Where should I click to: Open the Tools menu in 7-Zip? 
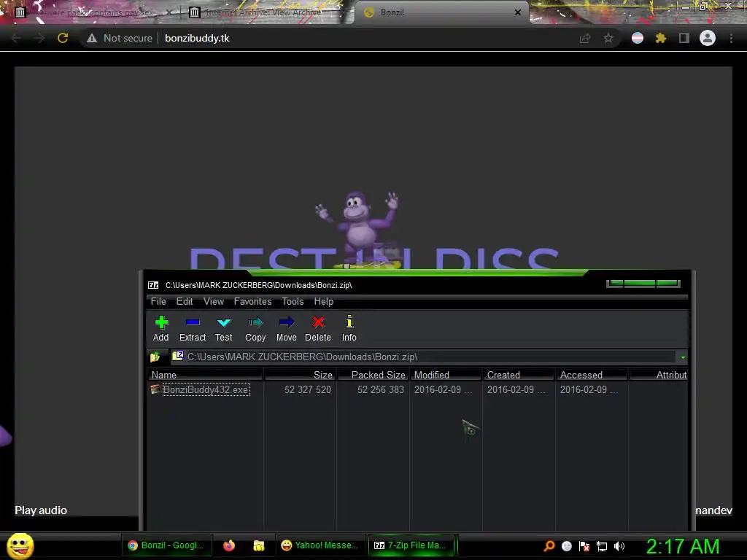pos(293,301)
